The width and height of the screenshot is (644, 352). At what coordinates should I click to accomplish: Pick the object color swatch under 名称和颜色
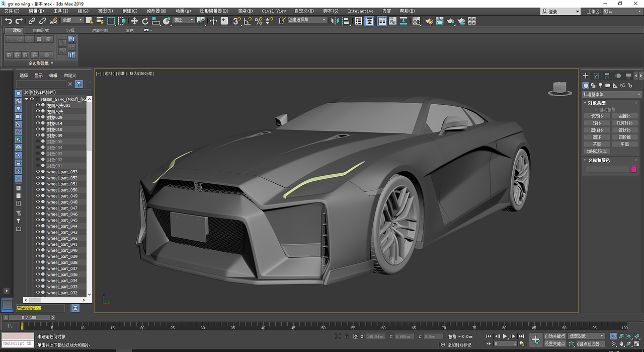(633, 169)
